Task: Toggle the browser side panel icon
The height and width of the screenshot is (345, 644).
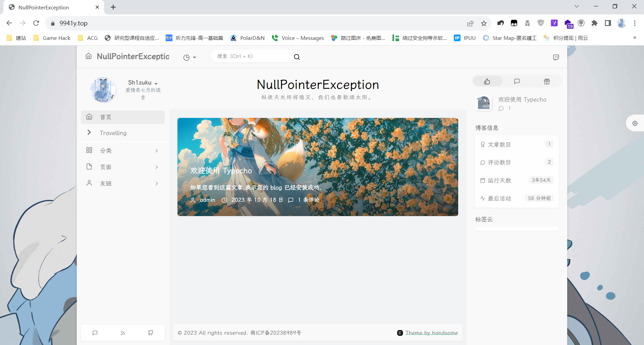Action: 608,23
